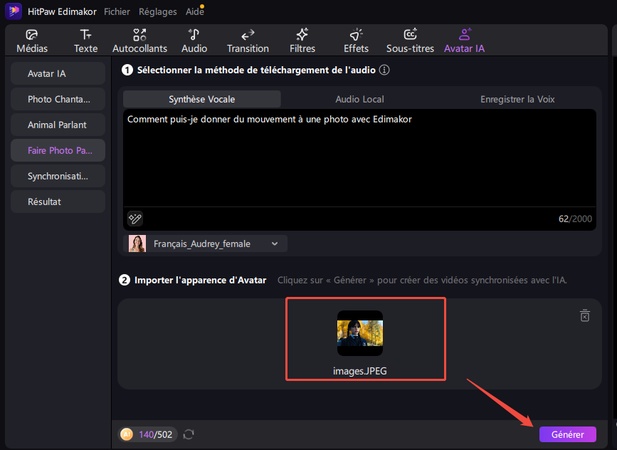The height and width of the screenshot is (450, 617).
Task: Click the AI text wand icon
Action: 135,218
